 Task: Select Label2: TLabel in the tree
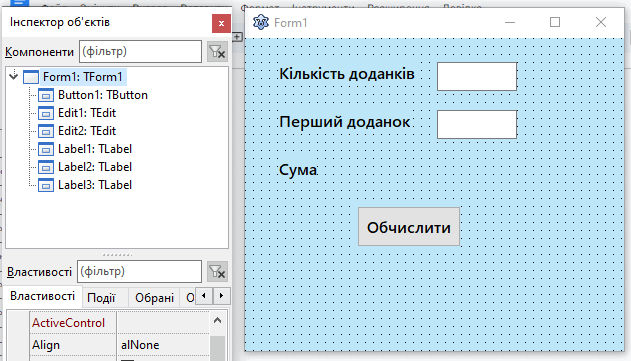(x=95, y=167)
